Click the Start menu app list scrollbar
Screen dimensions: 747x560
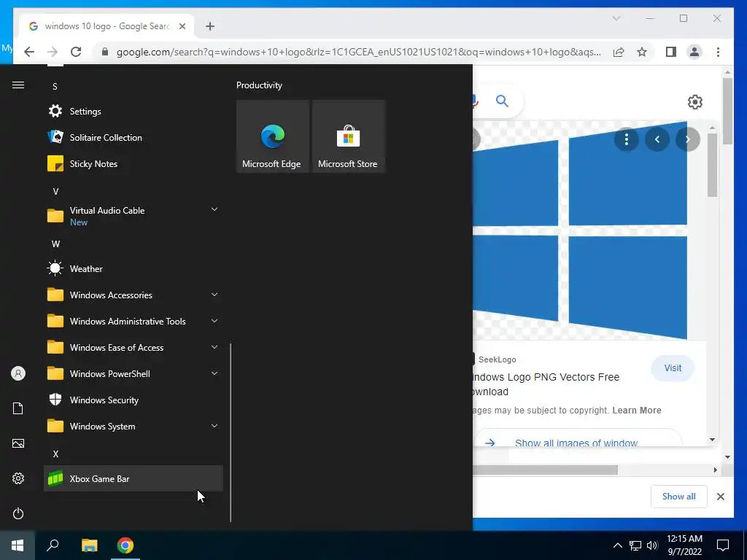click(231, 432)
